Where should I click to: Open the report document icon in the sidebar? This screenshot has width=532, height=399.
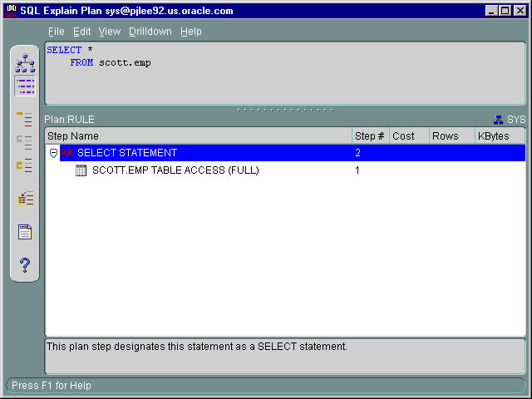25,232
